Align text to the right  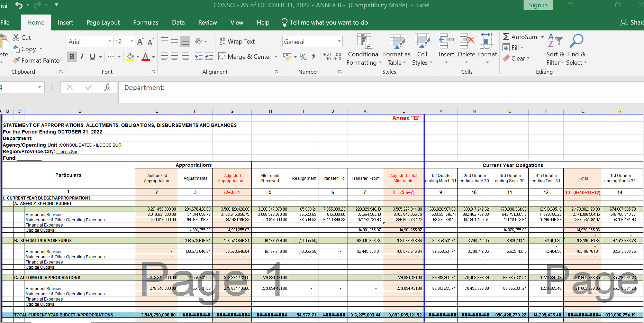(x=185, y=56)
